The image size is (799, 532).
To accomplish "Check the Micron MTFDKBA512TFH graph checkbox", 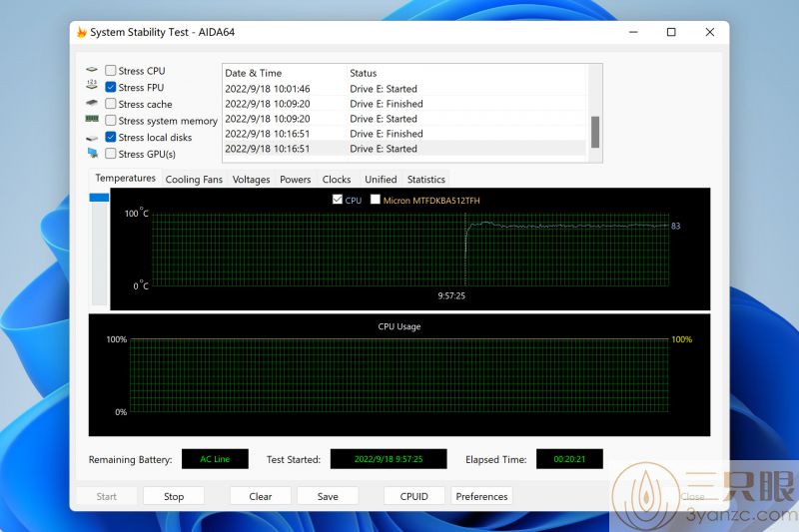I will [x=376, y=200].
